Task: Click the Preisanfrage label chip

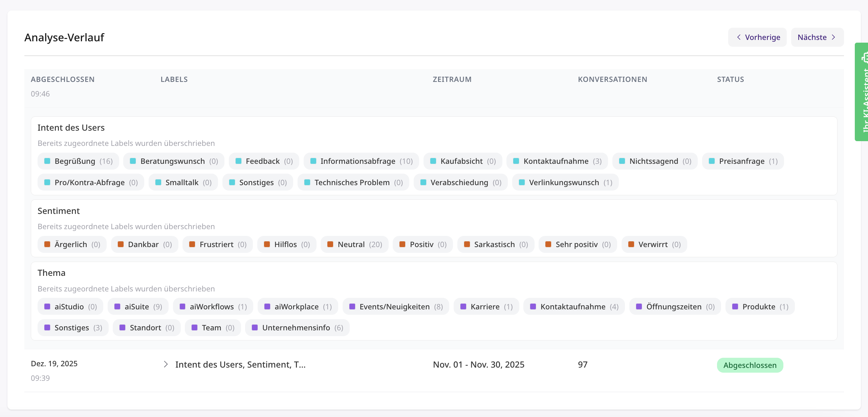Action: [743, 161]
